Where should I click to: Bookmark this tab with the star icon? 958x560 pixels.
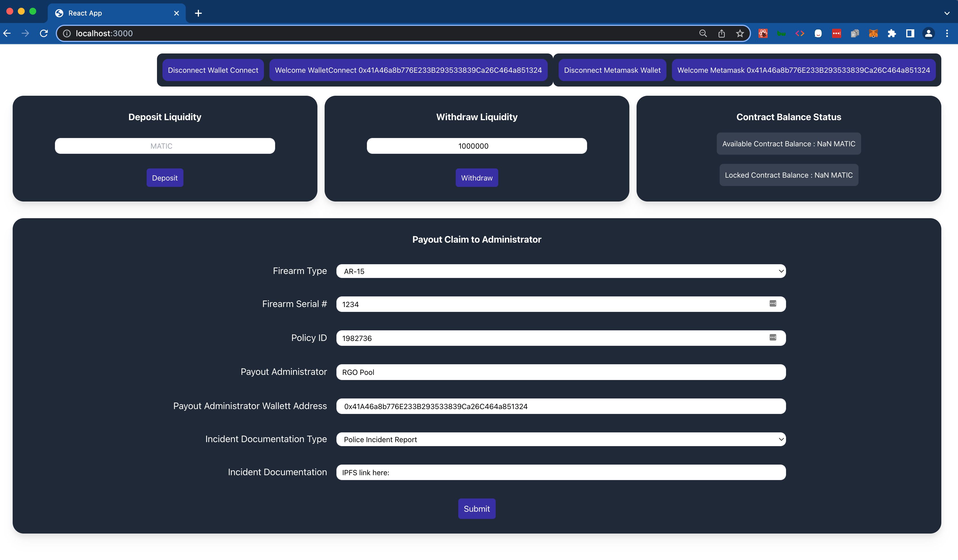(x=740, y=33)
